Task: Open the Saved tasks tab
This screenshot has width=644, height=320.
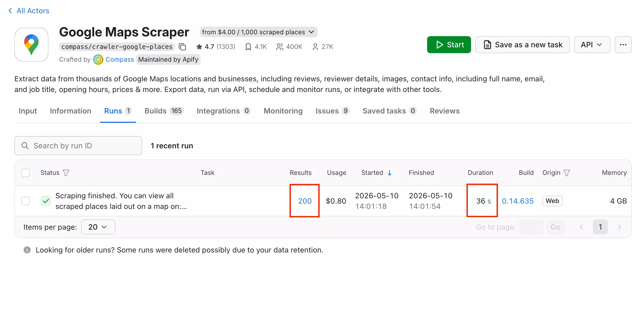Action: 390,111
